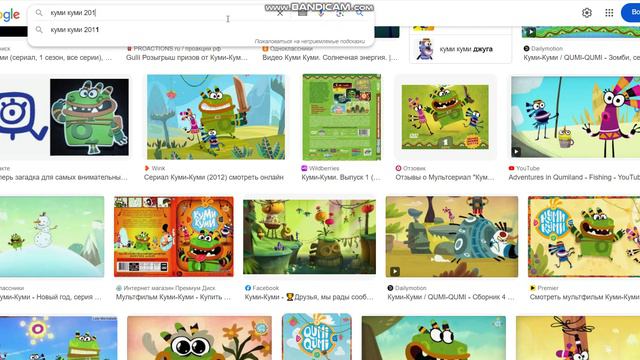The image size is (640, 360).
Task: Clear search text with the X icon
Action: pyautogui.click(x=280, y=13)
